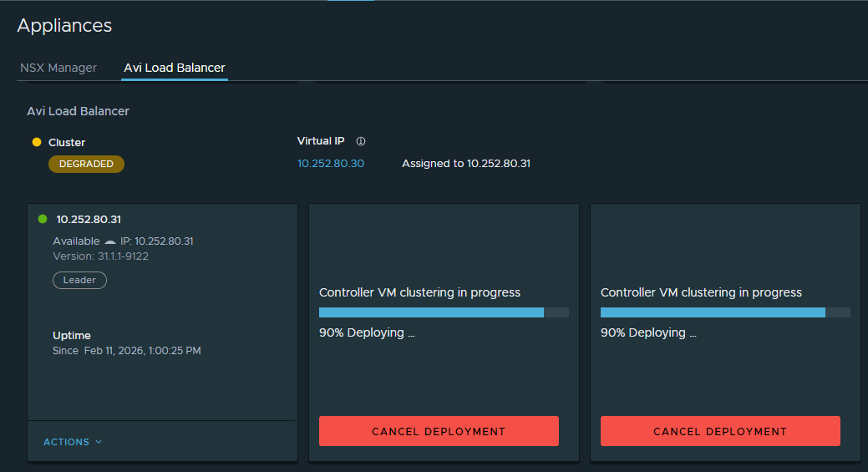868x472 pixels.
Task: Click the Leader badge on the node card
Action: (79, 280)
